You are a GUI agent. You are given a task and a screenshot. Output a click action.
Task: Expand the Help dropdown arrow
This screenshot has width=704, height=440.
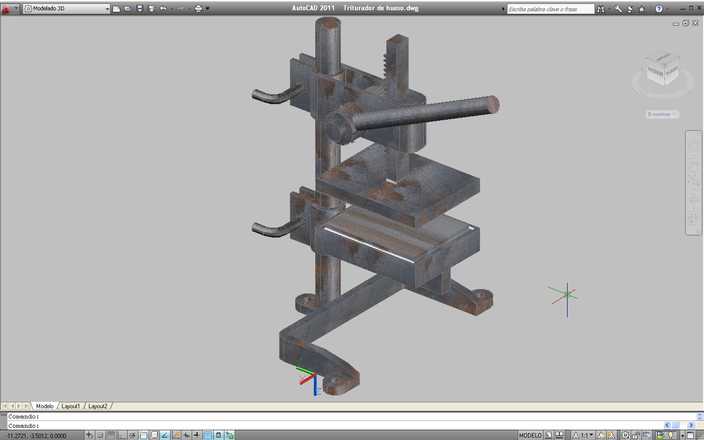pyautogui.click(x=667, y=9)
